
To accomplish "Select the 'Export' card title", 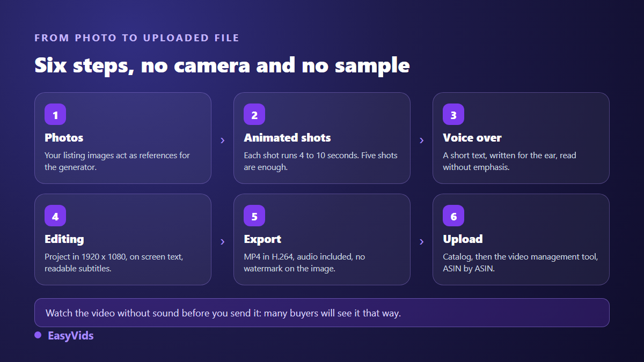I will (x=262, y=239).
